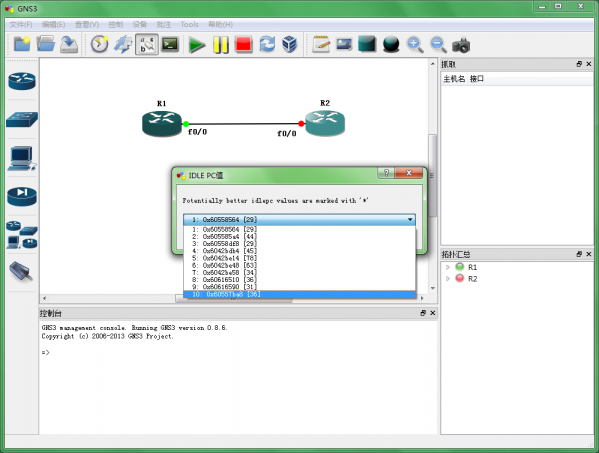Screen dimensions: 599x453
Task: Open the console terminal icon
Action: tap(170, 44)
